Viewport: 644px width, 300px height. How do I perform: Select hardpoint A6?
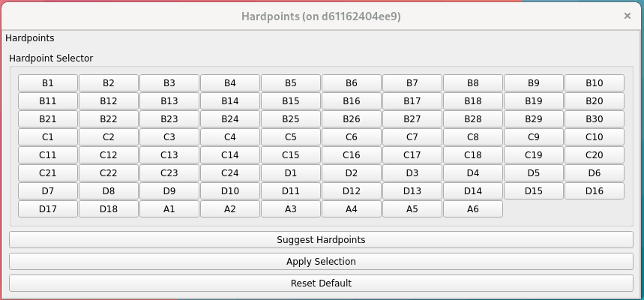coord(472,209)
